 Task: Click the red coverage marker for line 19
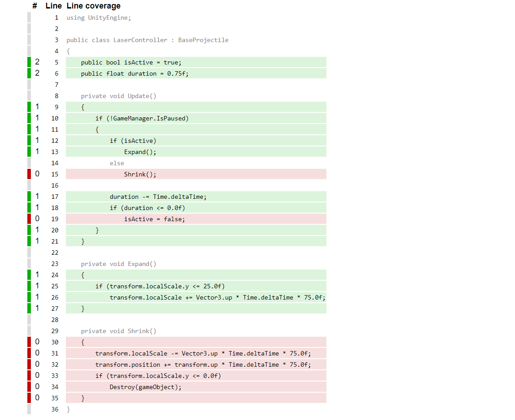click(29, 219)
